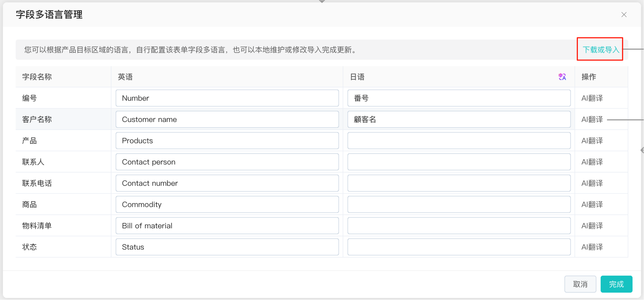Focus the English field containing Number

coord(227,98)
